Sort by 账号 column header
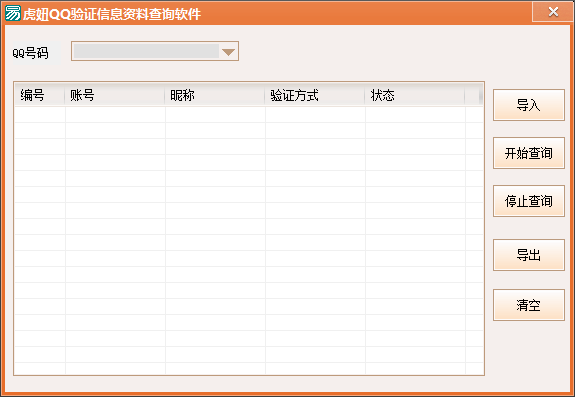 click(115, 95)
